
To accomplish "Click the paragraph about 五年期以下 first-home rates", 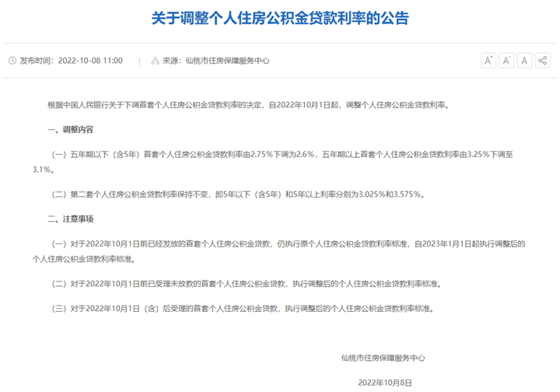I will (x=288, y=154).
